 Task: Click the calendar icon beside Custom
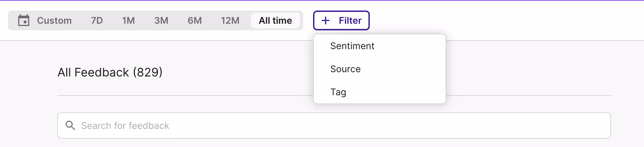(x=24, y=20)
